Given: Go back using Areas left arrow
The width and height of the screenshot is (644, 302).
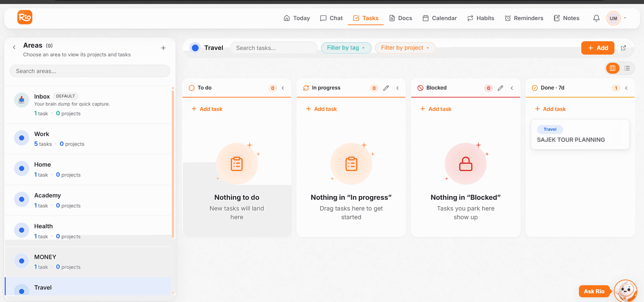Looking at the screenshot, I should point(14,47).
